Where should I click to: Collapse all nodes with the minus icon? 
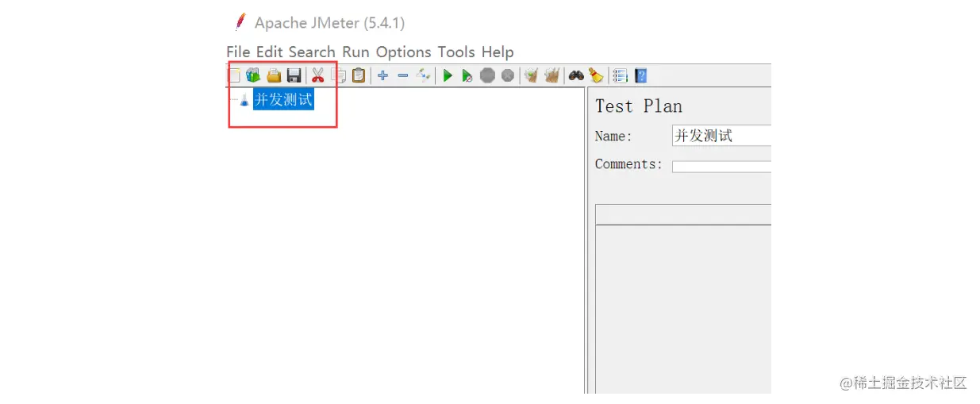click(402, 75)
